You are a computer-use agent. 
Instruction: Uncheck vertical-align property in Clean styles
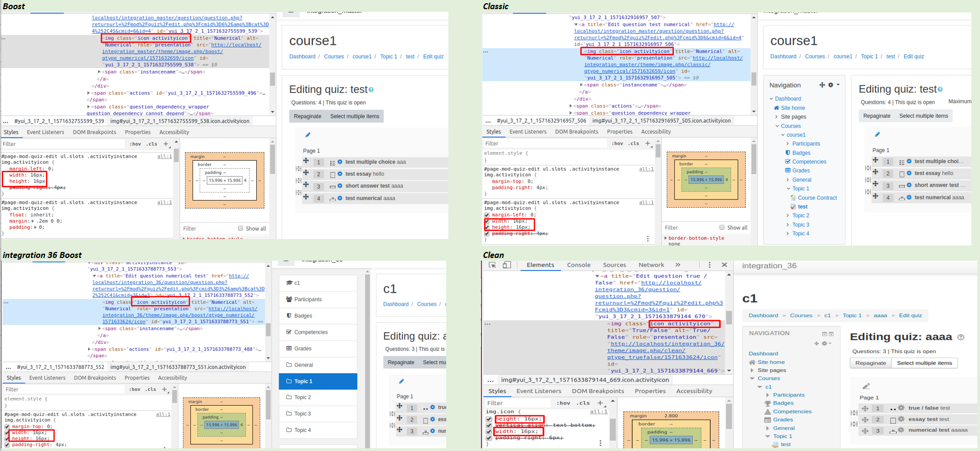(489, 426)
